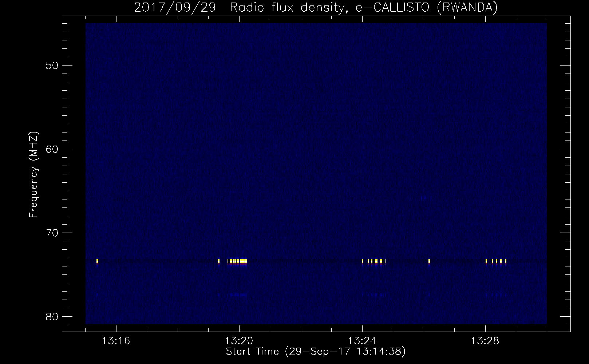Click the 'Frequency (MHZ)' axis label

coord(33,175)
